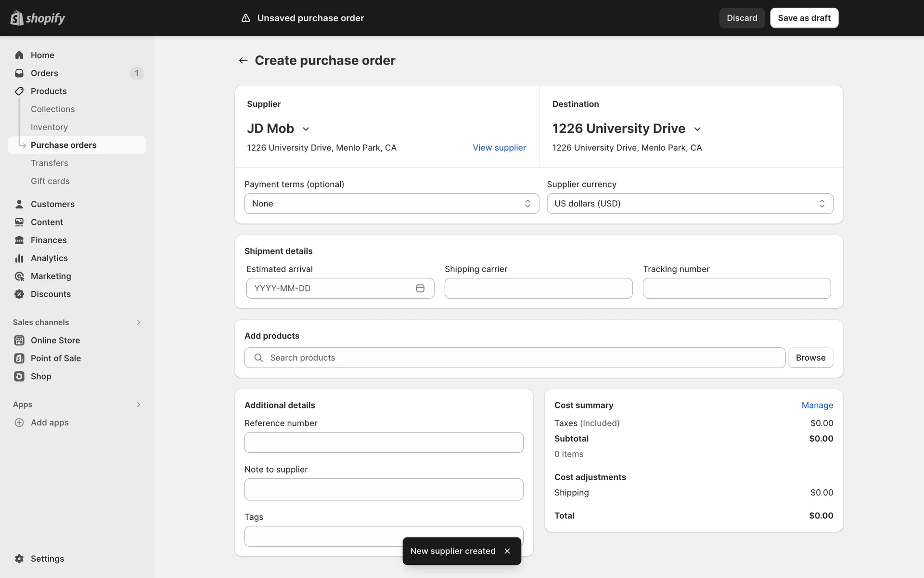Open Supplier currency US dollars dropdown
Viewport: 924px width, 578px height.
pos(690,204)
